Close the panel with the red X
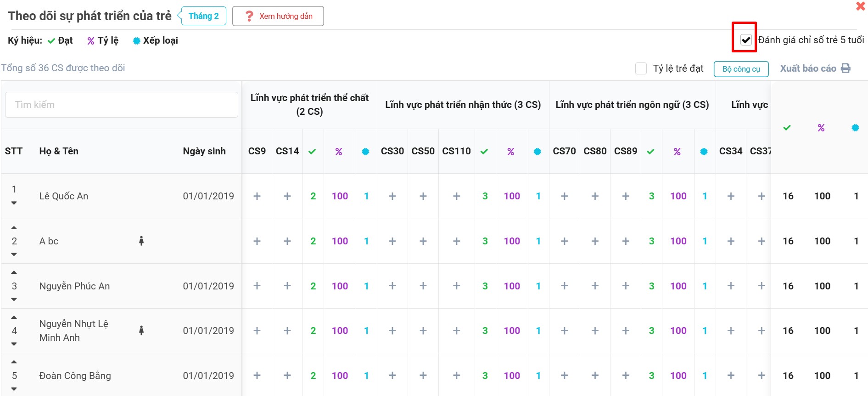This screenshot has height=396, width=868. (x=860, y=6)
